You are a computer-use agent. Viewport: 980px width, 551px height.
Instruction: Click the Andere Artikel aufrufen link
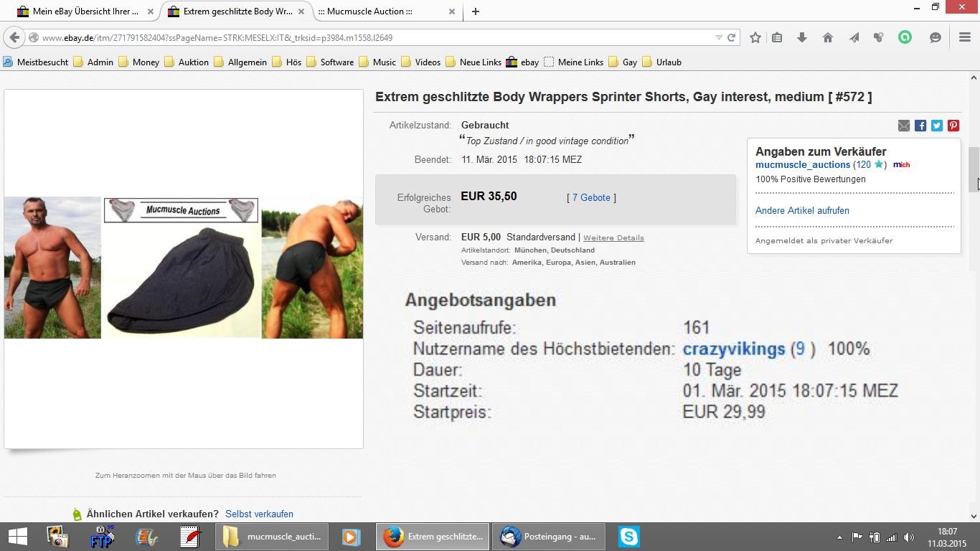click(802, 210)
